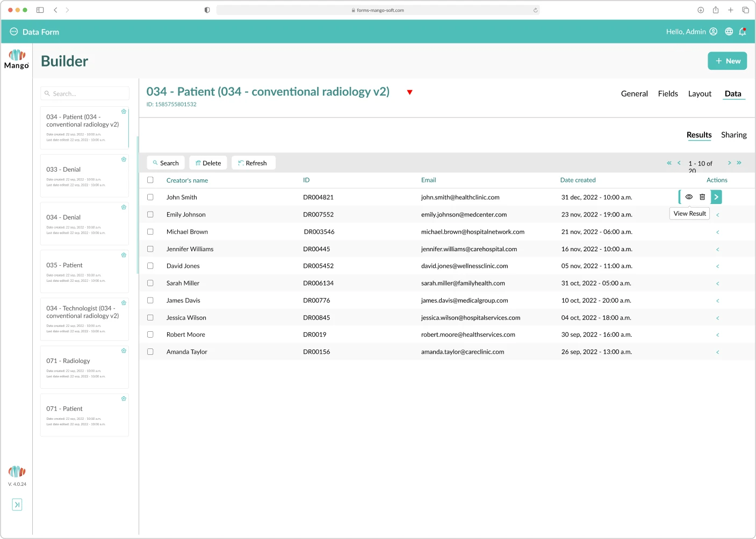Expand the actions chevron for Amanda Taylor
756x539 pixels.
click(717, 352)
